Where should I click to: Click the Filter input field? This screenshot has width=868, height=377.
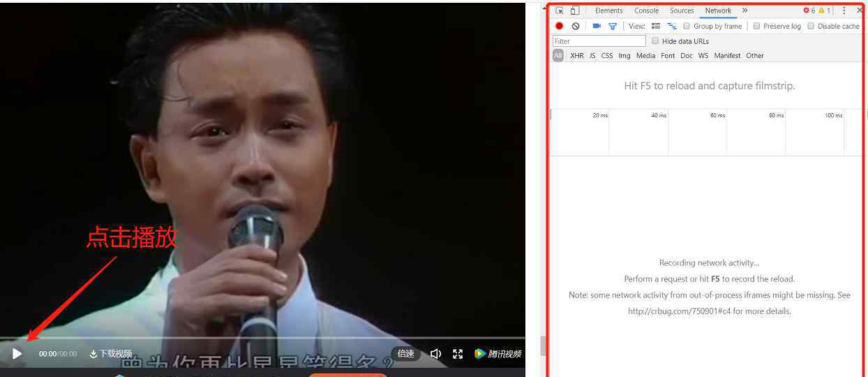(599, 41)
